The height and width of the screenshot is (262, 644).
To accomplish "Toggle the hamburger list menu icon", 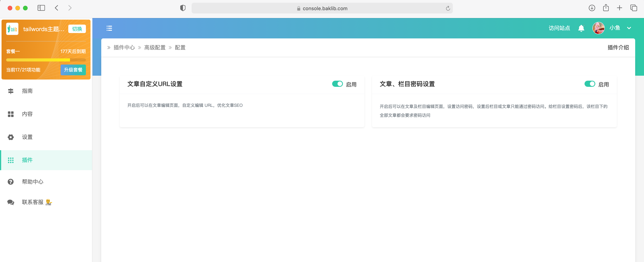I will click(109, 28).
